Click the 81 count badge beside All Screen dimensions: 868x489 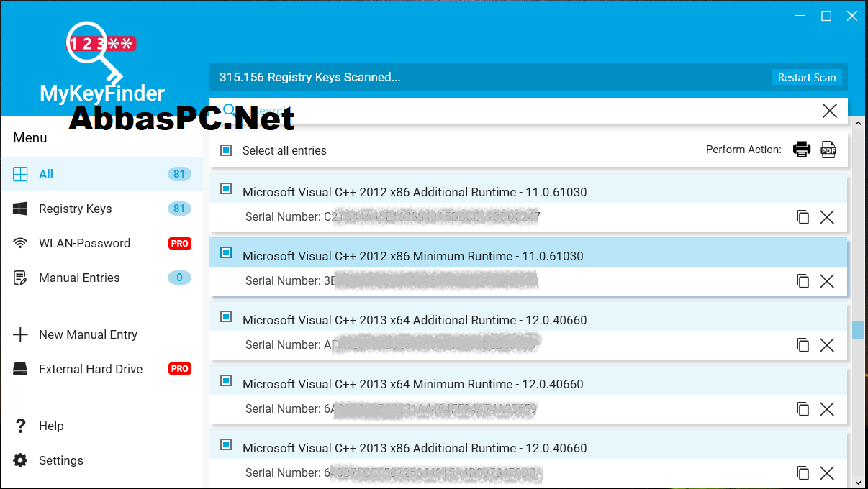click(x=179, y=174)
